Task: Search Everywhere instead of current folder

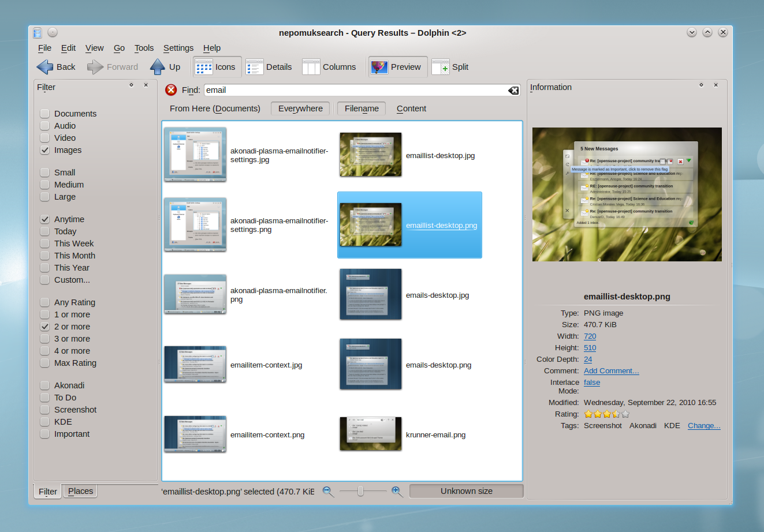Action: (300, 108)
